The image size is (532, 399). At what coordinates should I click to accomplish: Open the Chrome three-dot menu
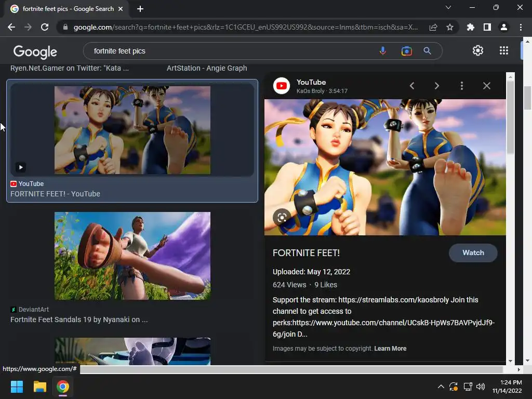[521, 27]
